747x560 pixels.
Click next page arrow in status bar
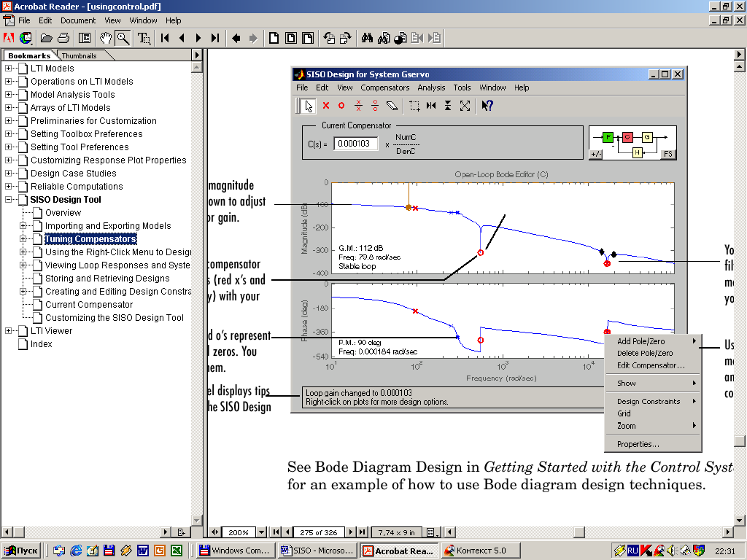351,532
